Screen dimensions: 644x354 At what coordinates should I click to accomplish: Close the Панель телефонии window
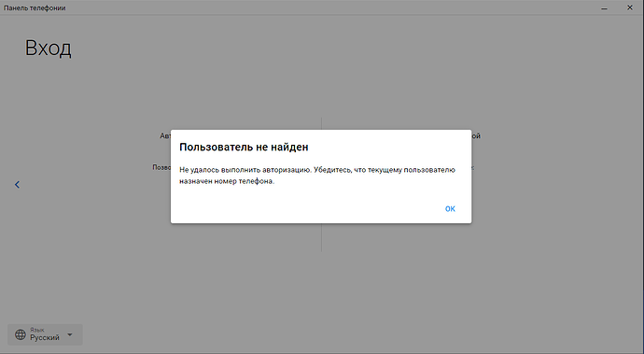(x=630, y=7)
